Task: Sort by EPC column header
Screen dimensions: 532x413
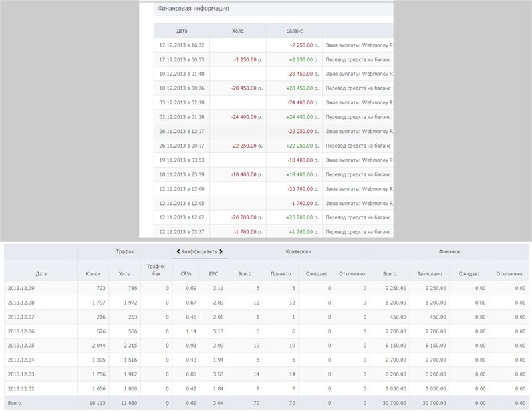Action: pos(213,273)
